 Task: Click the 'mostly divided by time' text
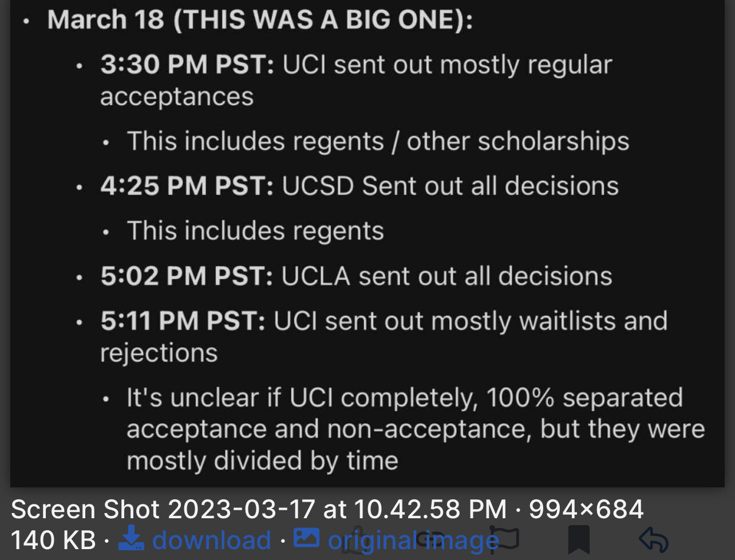click(262, 460)
